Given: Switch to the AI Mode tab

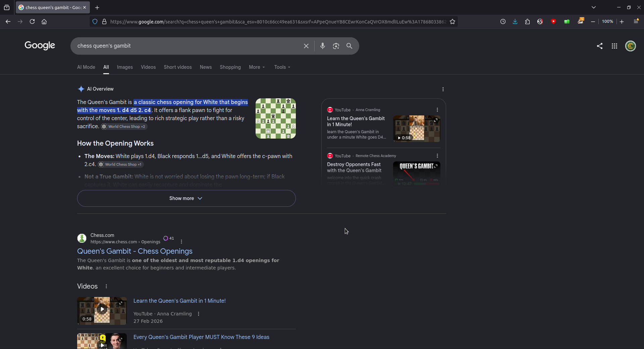Looking at the screenshot, I should 86,67.
